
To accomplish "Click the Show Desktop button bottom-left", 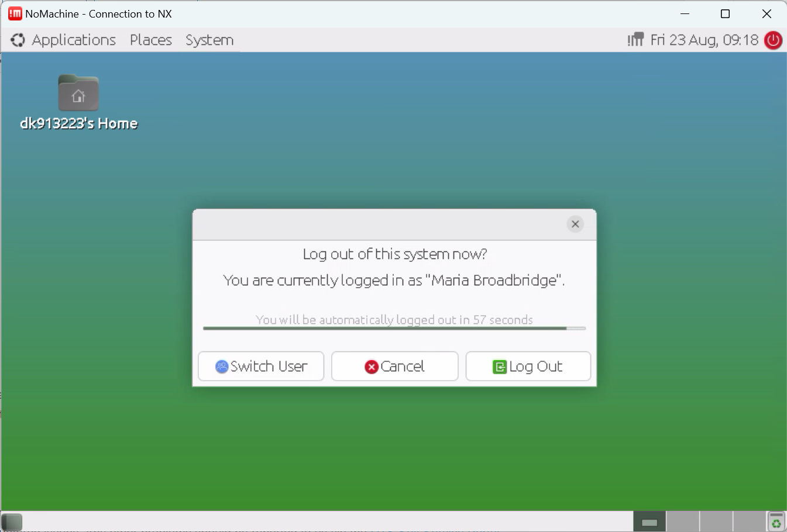I will (x=12, y=521).
